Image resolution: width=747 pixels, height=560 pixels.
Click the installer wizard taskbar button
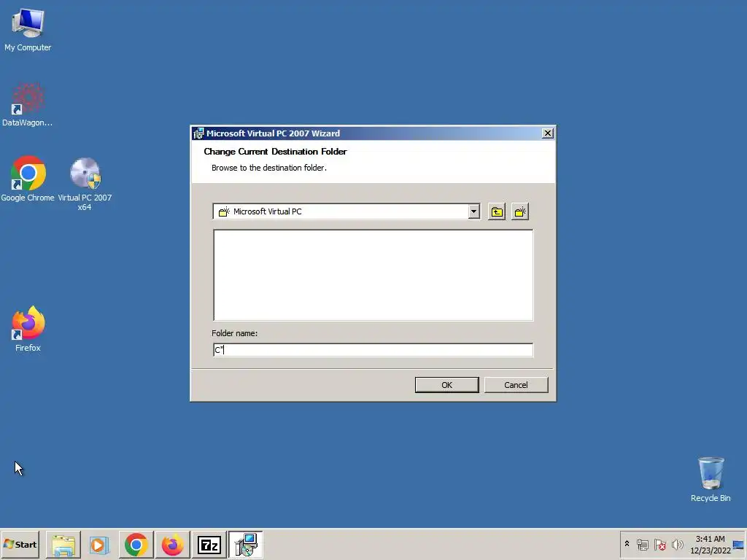click(x=246, y=544)
